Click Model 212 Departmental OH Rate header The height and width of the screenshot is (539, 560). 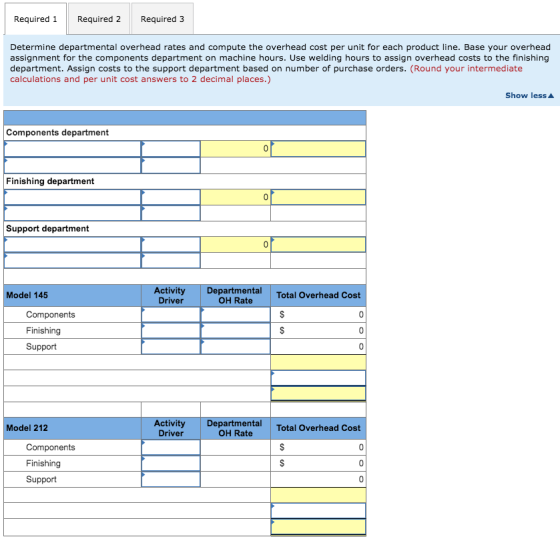coord(235,428)
